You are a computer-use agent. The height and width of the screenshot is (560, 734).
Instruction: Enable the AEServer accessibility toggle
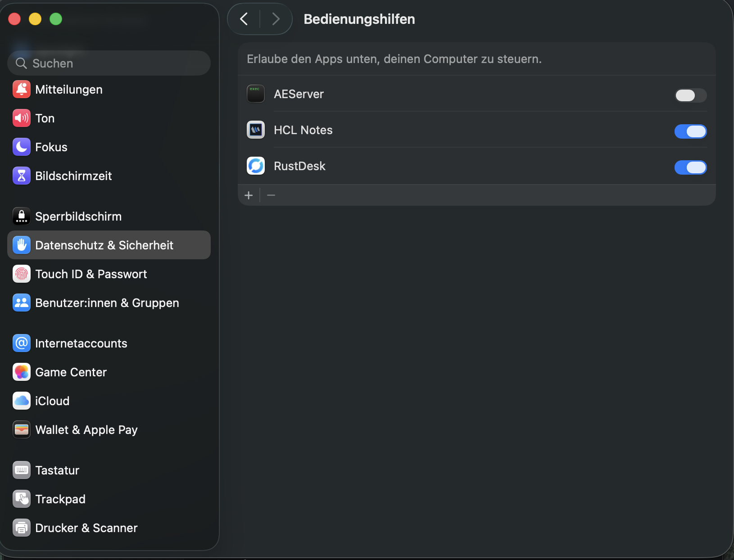(x=690, y=95)
